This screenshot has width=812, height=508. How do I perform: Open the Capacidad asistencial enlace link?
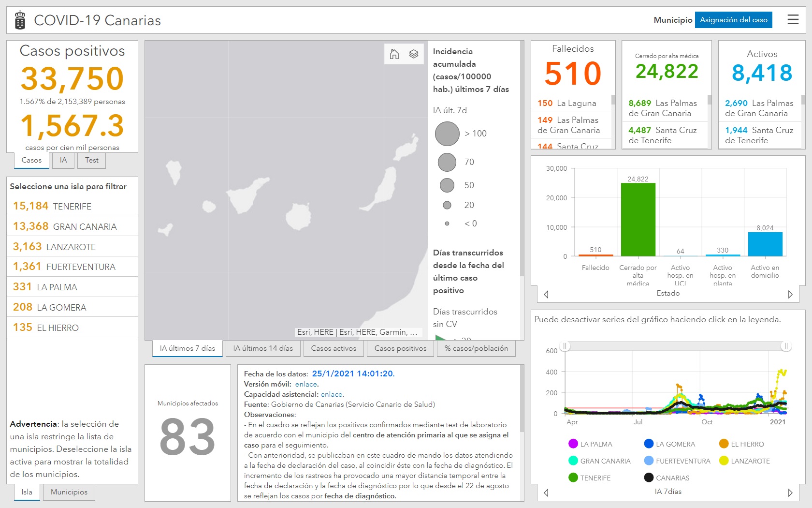pos(332,394)
